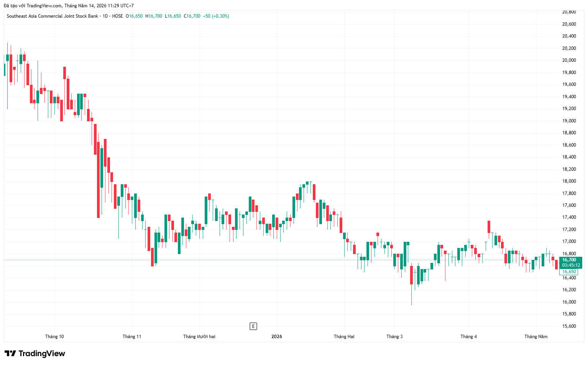Click the Tháng 4 time axis label
Image resolution: width=588 pixels, height=365 pixels.
[469, 337]
